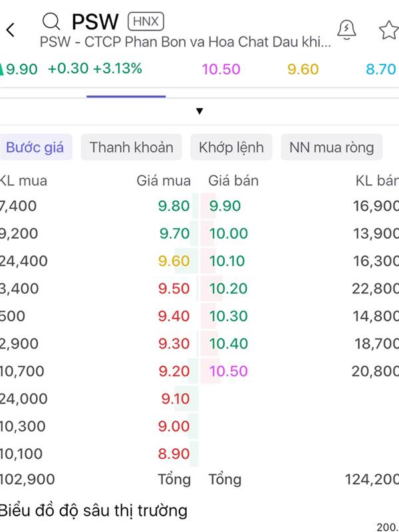Tap the reference price 9.60 in the header
399x532 pixels.
(x=303, y=69)
